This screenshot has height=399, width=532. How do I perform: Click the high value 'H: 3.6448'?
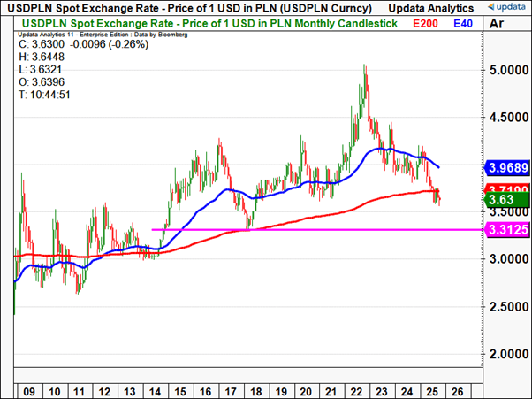click(x=42, y=57)
